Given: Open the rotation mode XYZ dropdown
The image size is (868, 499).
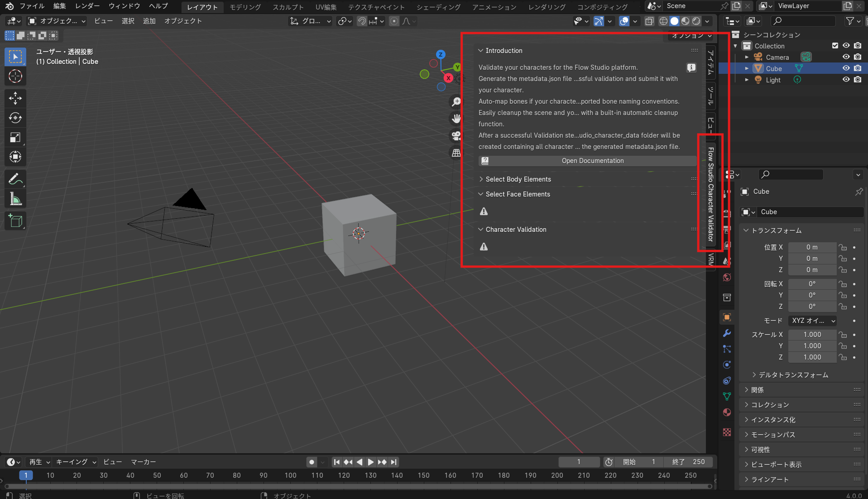Looking at the screenshot, I should click(812, 321).
